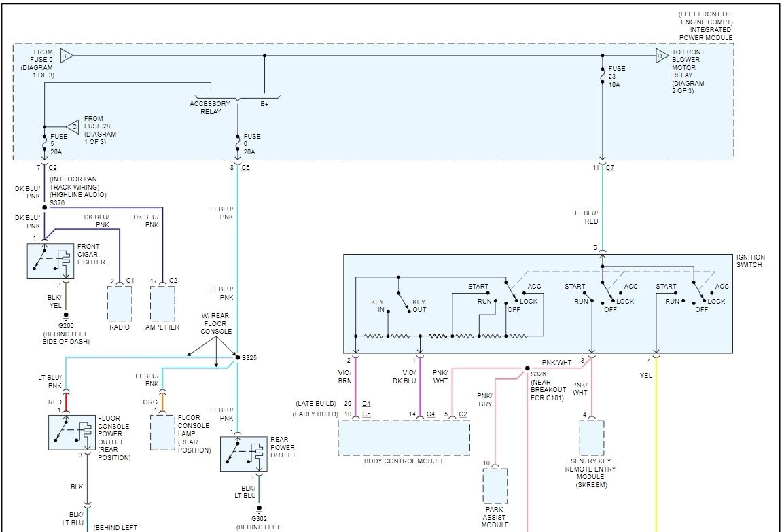Select the dashed Radio component box

[x=120, y=304]
